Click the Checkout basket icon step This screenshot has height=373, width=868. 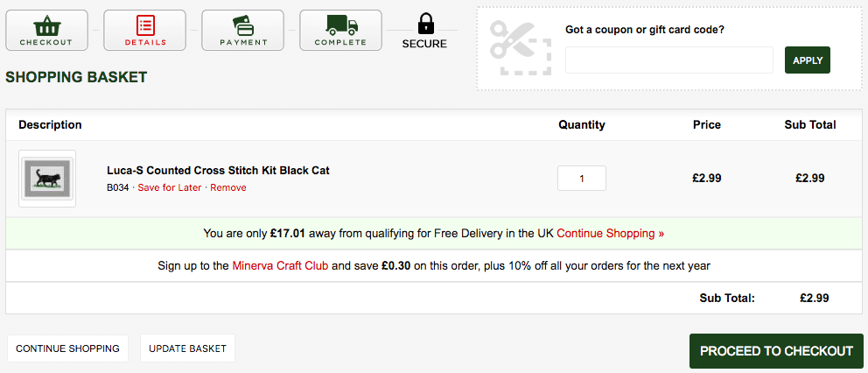pyautogui.click(x=46, y=31)
